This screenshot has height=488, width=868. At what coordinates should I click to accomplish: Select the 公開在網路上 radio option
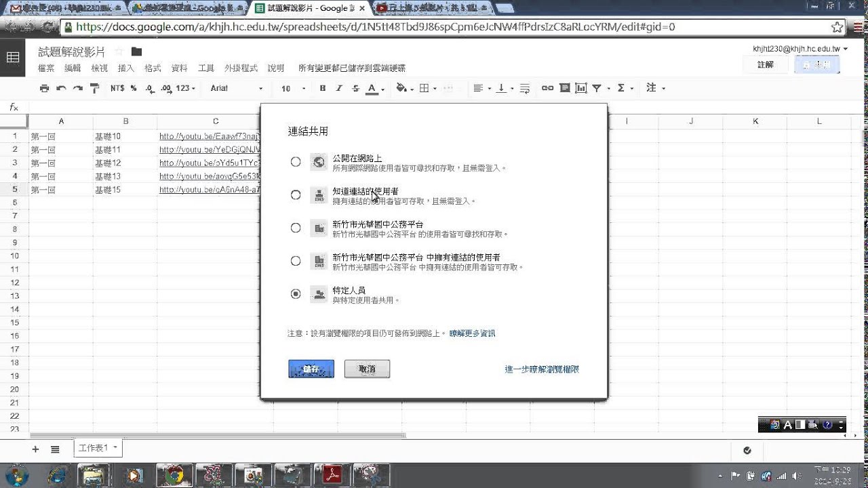[x=296, y=162]
